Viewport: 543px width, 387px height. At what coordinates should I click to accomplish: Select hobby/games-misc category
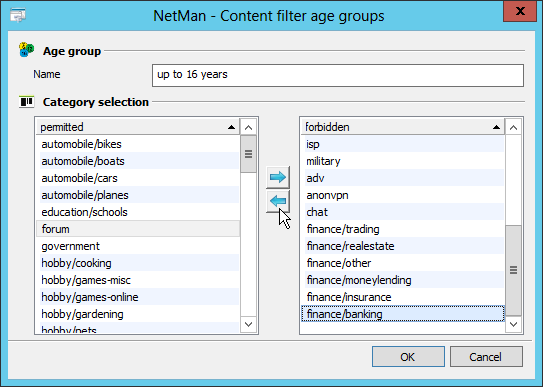click(138, 280)
